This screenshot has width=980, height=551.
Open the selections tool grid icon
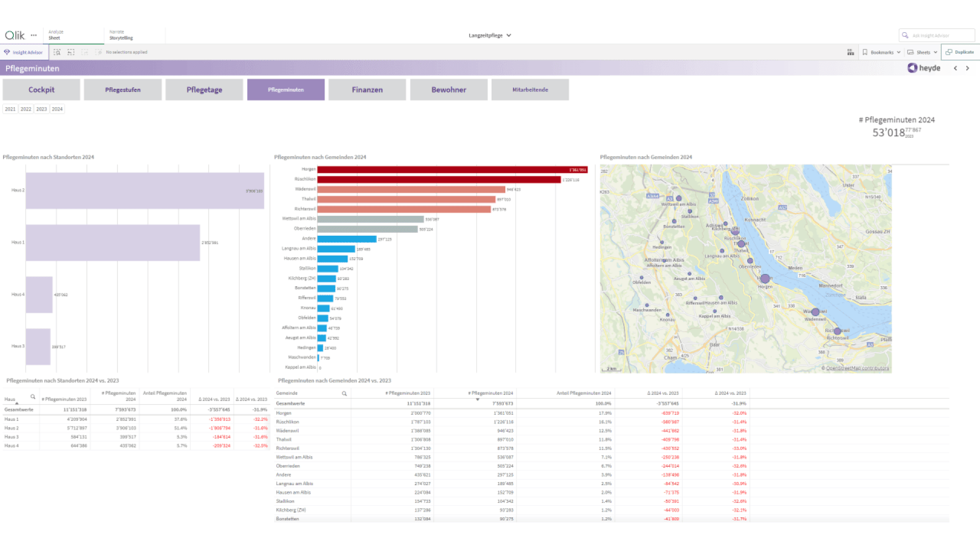(850, 52)
